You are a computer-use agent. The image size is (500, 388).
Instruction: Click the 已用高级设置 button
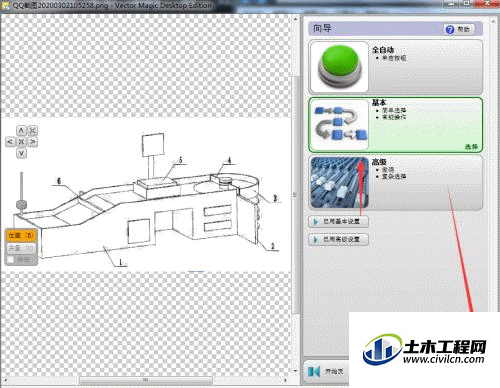point(339,239)
